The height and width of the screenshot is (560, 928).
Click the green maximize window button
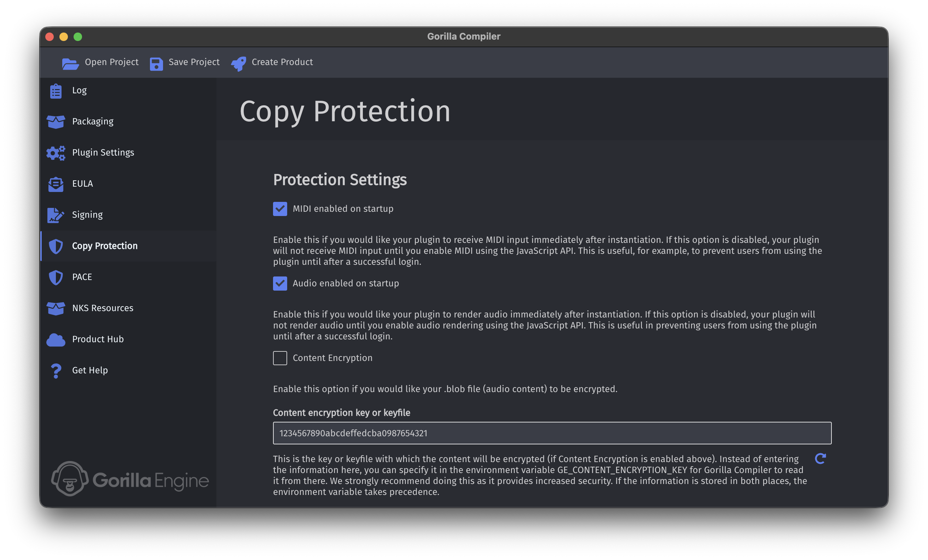click(x=77, y=36)
